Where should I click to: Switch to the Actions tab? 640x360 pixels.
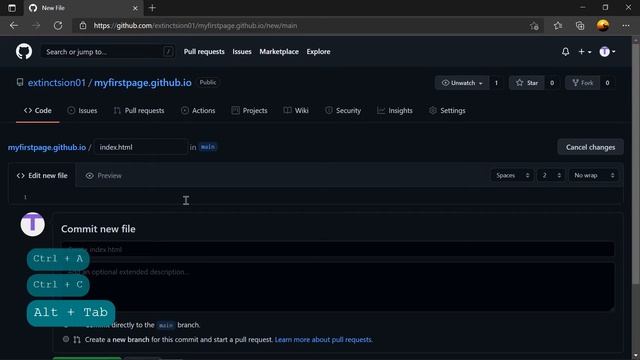[x=198, y=111]
